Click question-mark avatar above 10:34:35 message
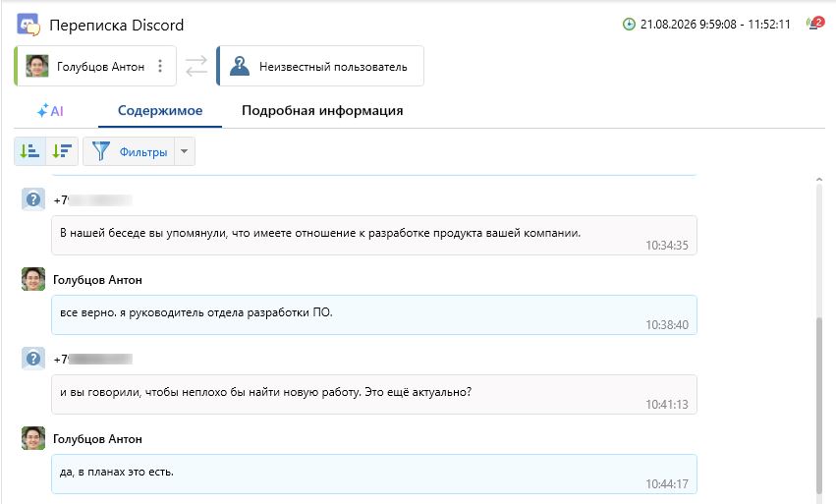Screen dimensions: 836x504 click(33, 199)
